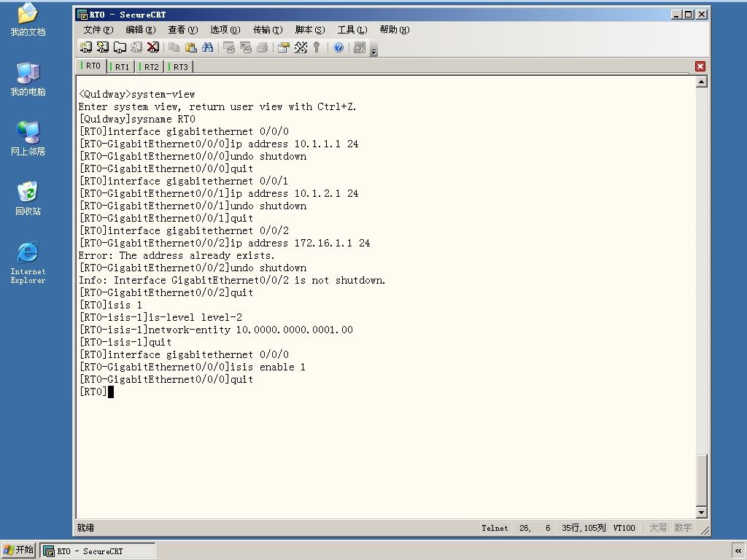Click the terminal scrollbar up arrow
This screenshot has width=747, height=560.
pos(701,82)
